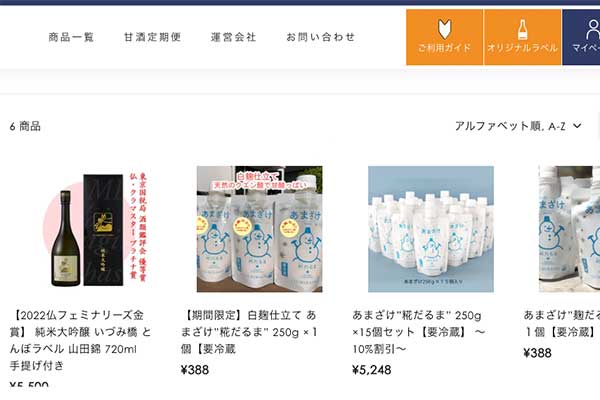Open the 白麹仕立て amazake pouches image
The image size is (600, 400).
pyautogui.click(x=259, y=229)
